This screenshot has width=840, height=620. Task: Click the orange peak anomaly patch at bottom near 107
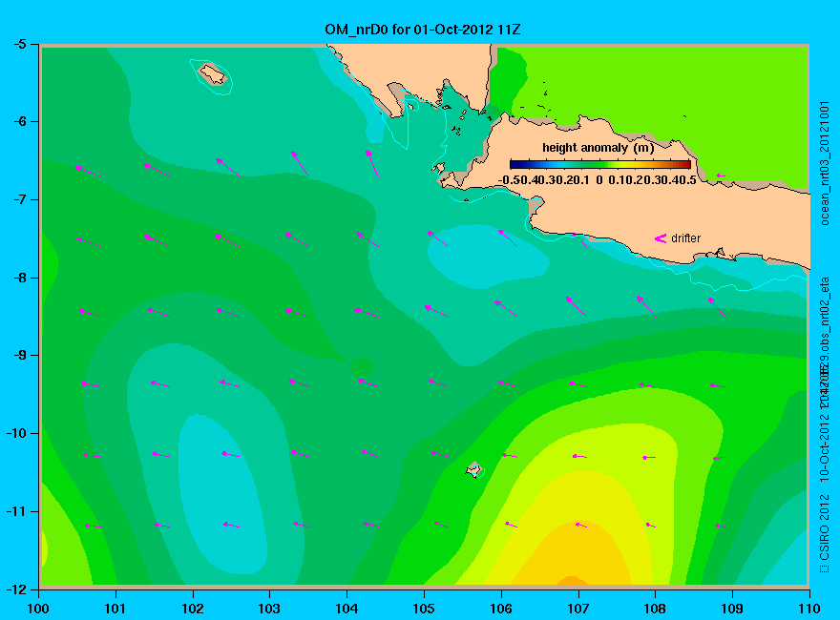tap(571, 580)
